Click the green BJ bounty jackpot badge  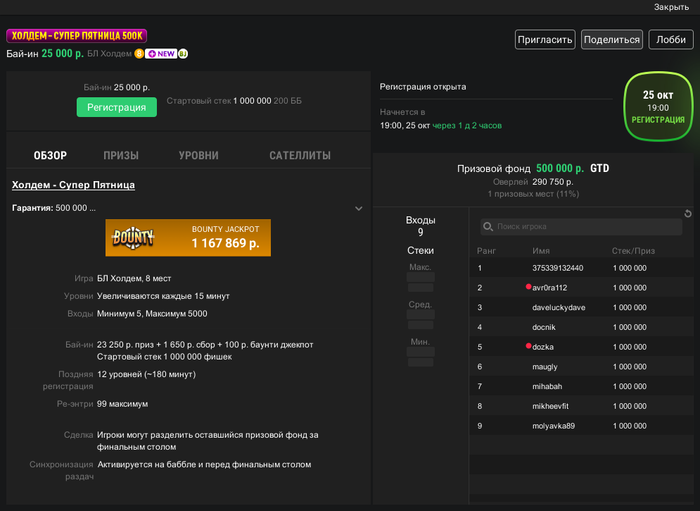point(184,53)
